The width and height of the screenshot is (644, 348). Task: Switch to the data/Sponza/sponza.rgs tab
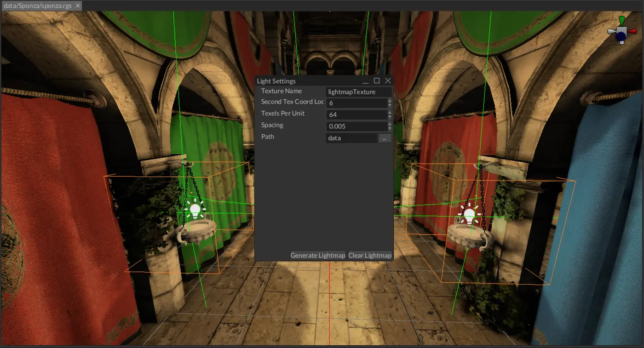point(37,6)
